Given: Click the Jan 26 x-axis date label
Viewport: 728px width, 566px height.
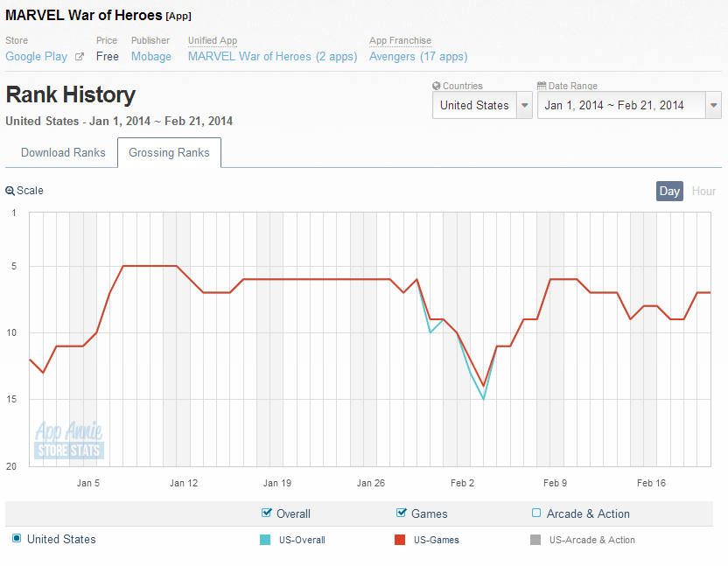Looking at the screenshot, I should coord(371,483).
